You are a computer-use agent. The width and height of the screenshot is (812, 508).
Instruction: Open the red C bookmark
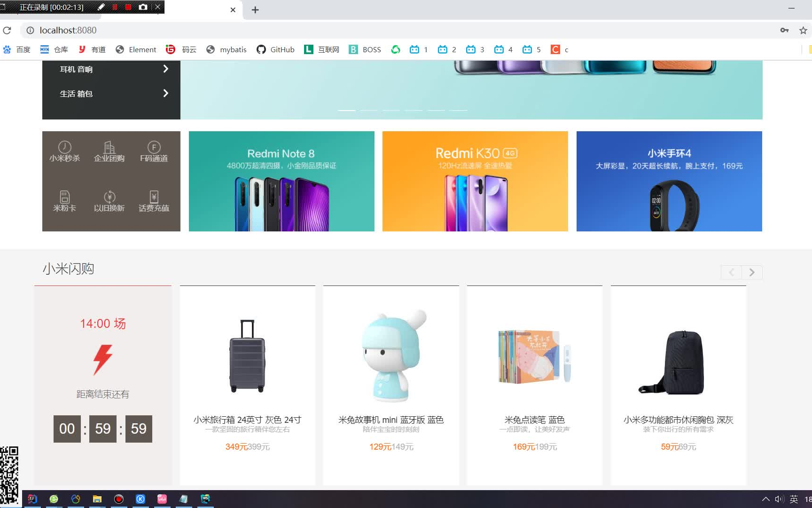pos(560,49)
